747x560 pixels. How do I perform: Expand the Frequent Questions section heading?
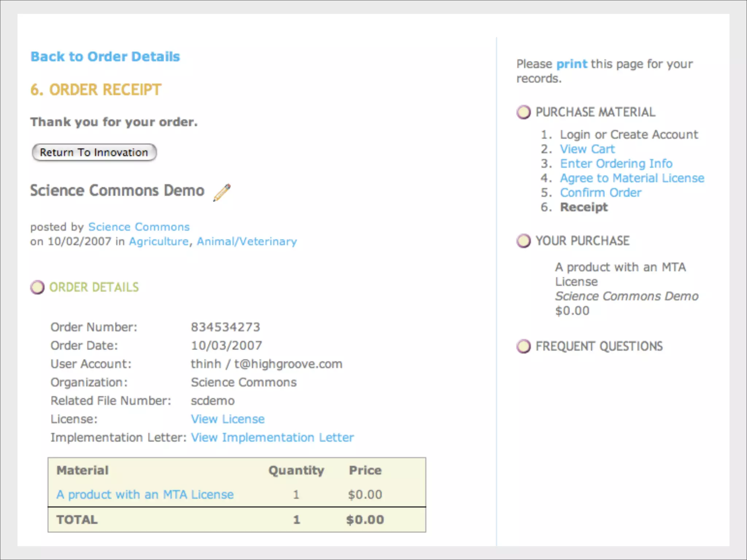[599, 346]
